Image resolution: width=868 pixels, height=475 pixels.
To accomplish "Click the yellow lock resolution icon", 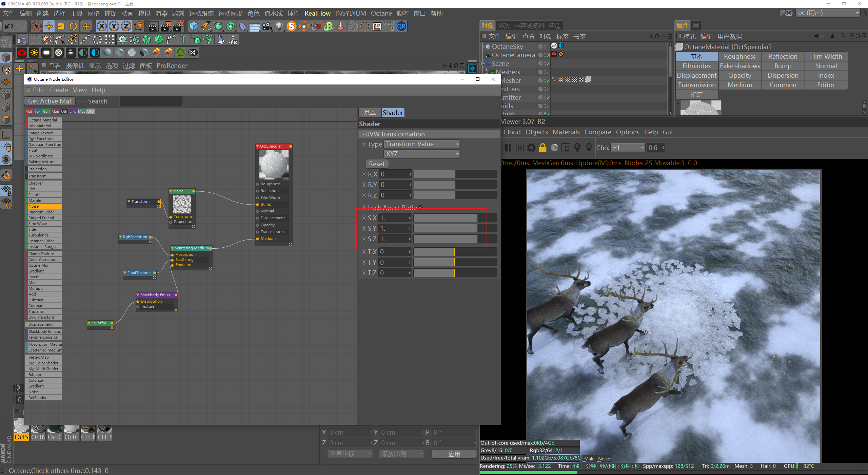I will tap(542, 148).
